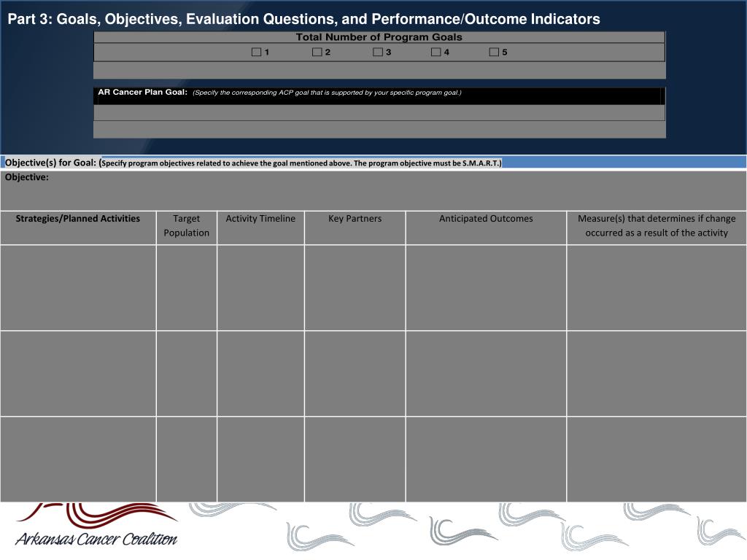Image resolution: width=747 pixels, height=560 pixels.
Task: Check the box for 3 program goals
Action: (378, 52)
